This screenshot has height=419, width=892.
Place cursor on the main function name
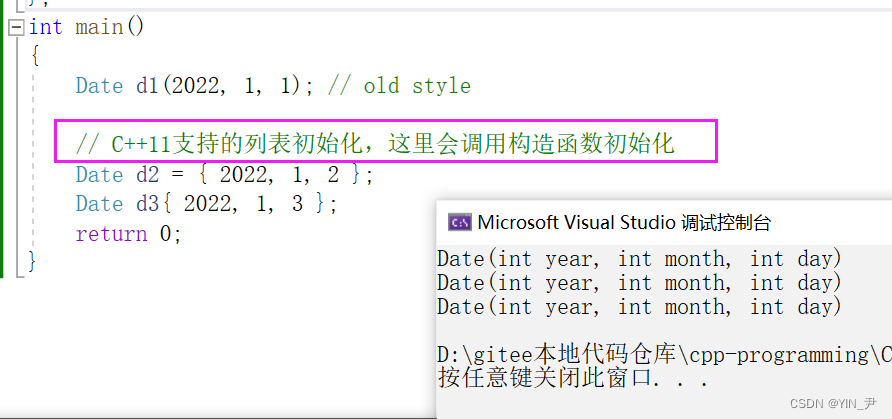[x=98, y=27]
